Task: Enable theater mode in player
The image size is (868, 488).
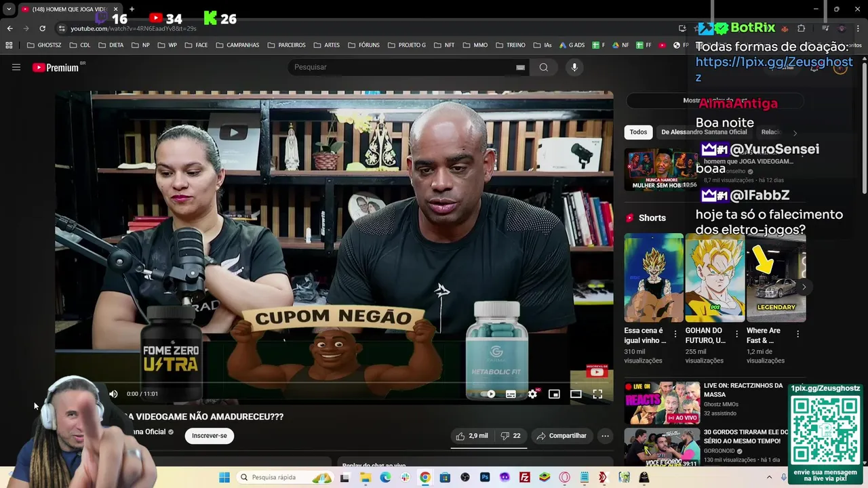Action: click(576, 394)
